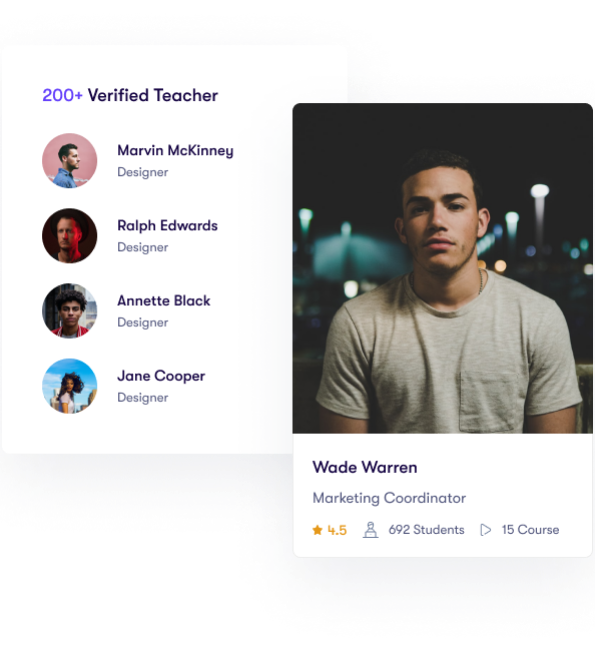Select the Jane Cooper name link

[x=161, y=376]
